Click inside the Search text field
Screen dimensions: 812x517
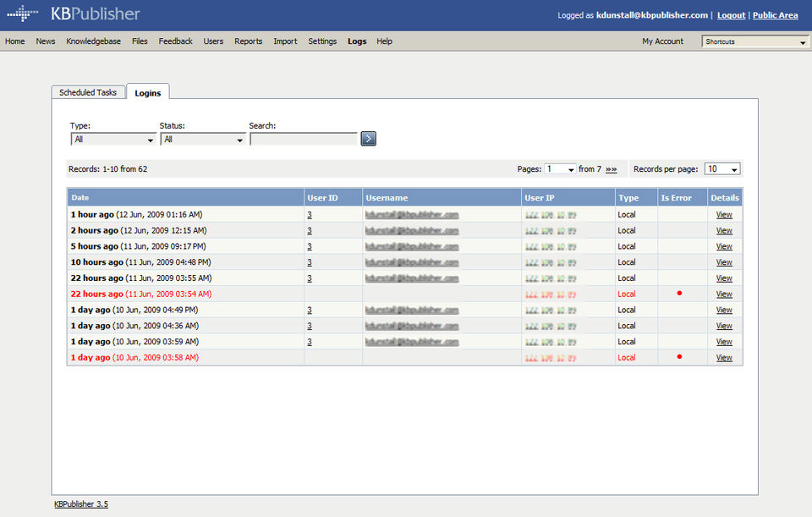pyautogui.click(x=304, y=139)
